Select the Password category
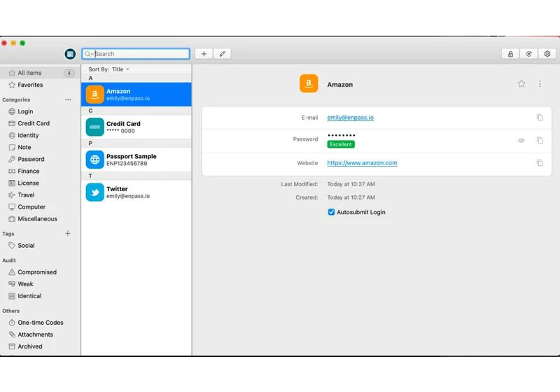The height and width of the screenshot is (392, 560). pyautogui.click(x=40, y=159)
